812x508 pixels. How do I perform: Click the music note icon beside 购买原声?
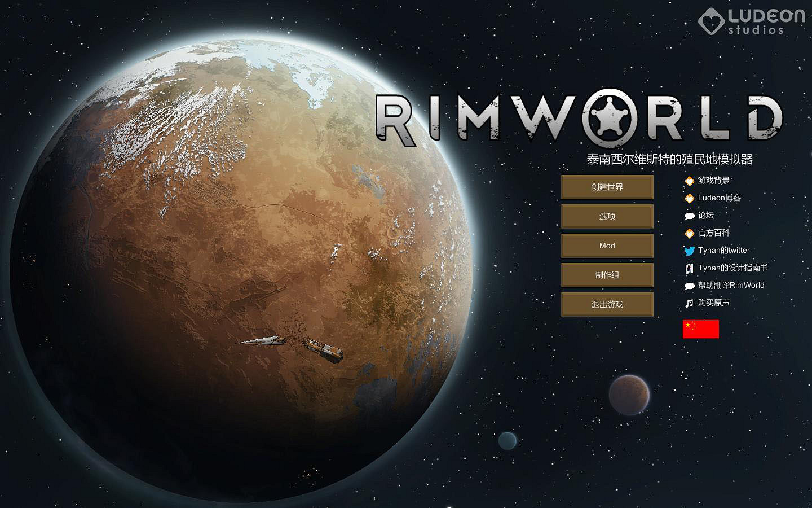point(689,303)
